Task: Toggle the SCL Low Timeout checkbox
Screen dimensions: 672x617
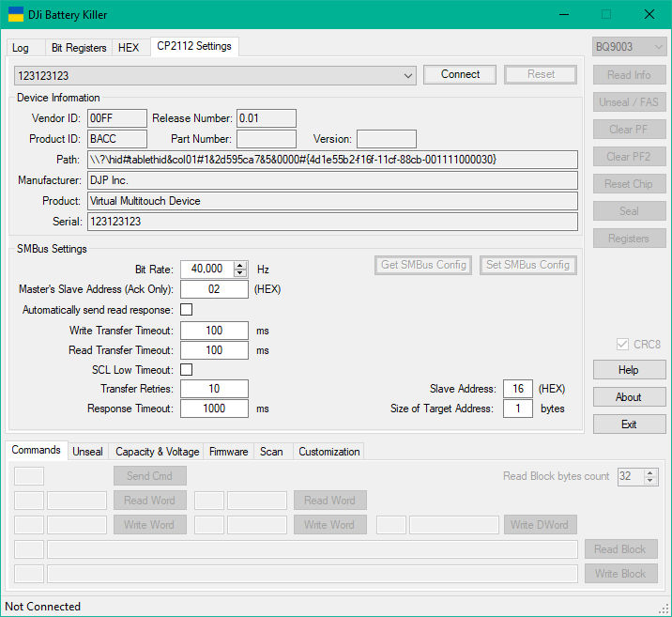Action: [x=186, y=370]
